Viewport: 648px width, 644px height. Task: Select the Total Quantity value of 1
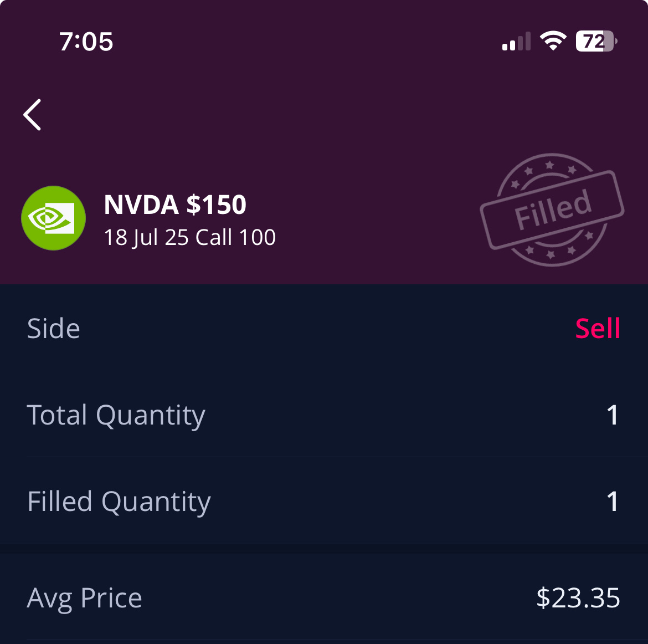[x=612, y=415]
